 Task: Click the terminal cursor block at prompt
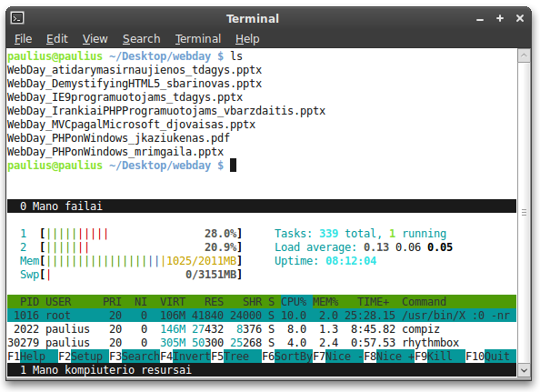[x=233, y=166]
